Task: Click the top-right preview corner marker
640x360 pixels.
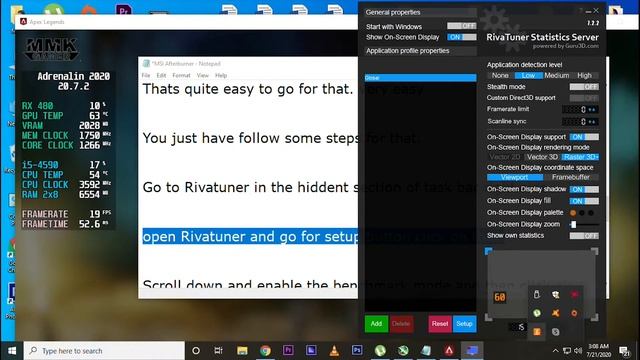Action: tap(595, 251)
